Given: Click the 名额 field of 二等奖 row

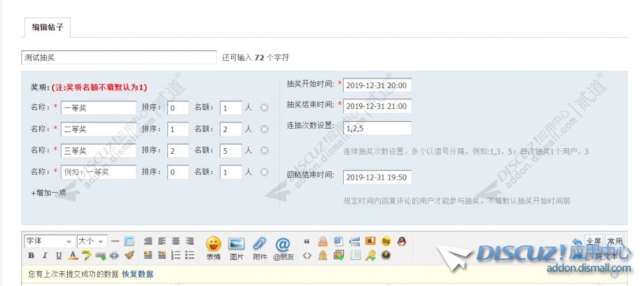Looking at the screenshot, I should click(230, 129).
